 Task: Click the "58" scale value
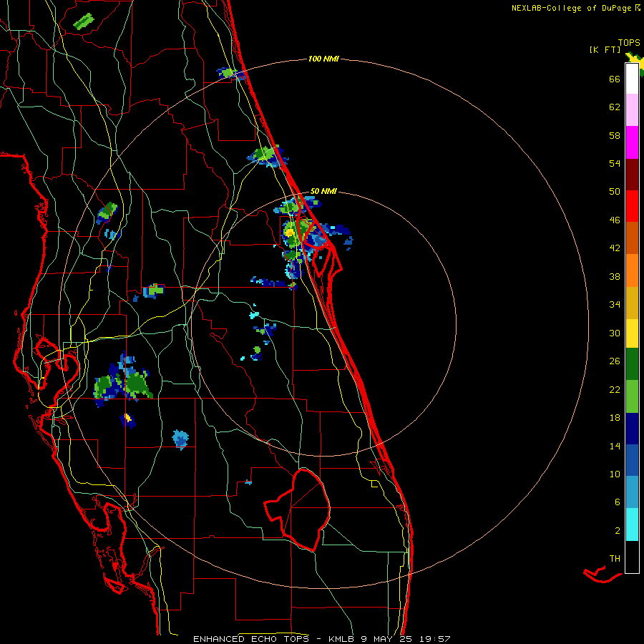pyautogui.click(x=615, y=135)
